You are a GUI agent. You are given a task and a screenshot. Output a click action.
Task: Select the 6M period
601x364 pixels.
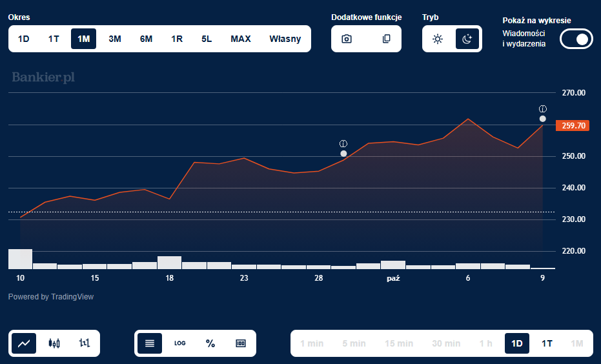[x=146, y=39]
